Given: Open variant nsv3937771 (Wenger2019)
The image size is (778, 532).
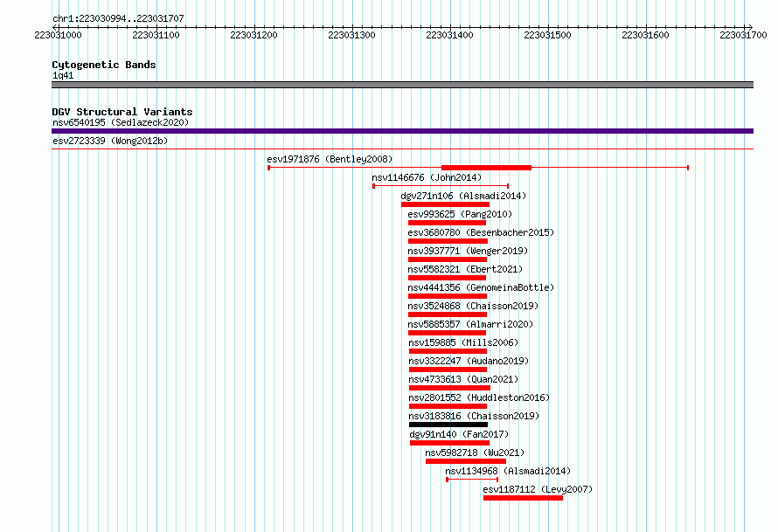Looking at the screenshot, I should pos(468,251).
